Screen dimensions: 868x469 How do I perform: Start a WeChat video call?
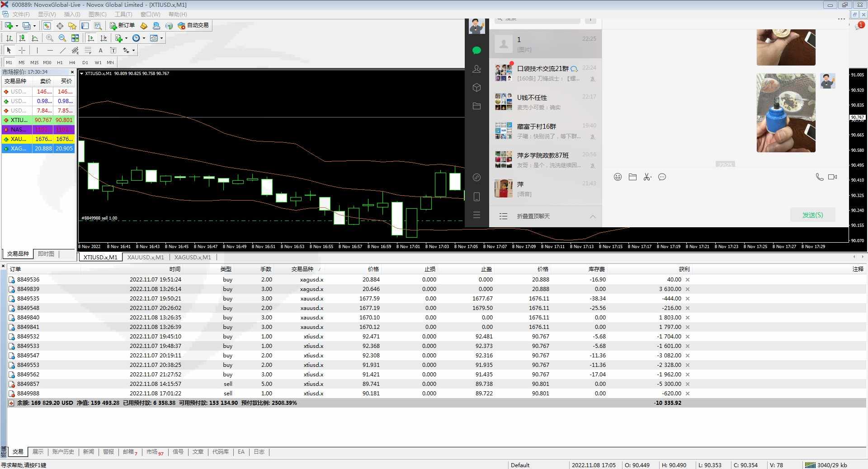(832, 177)
